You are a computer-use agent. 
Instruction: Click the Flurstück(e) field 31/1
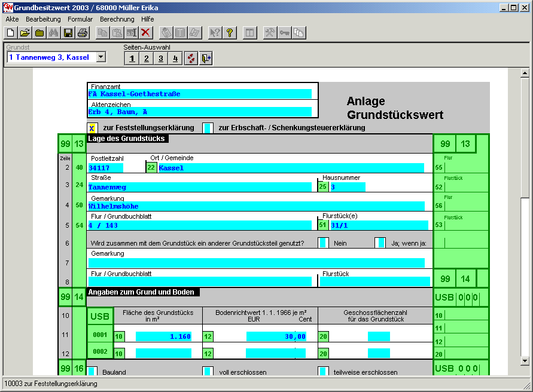(x=379, y=225)
